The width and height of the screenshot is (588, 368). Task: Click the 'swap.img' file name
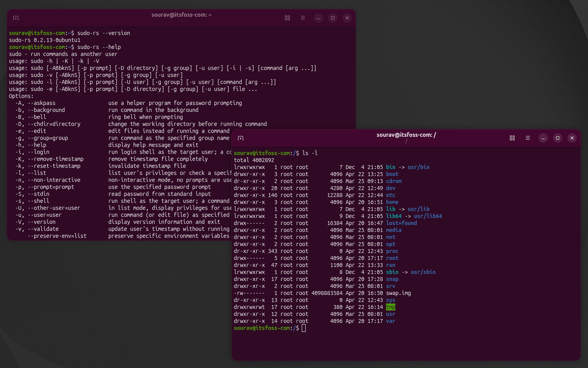[x=398, y=293]
